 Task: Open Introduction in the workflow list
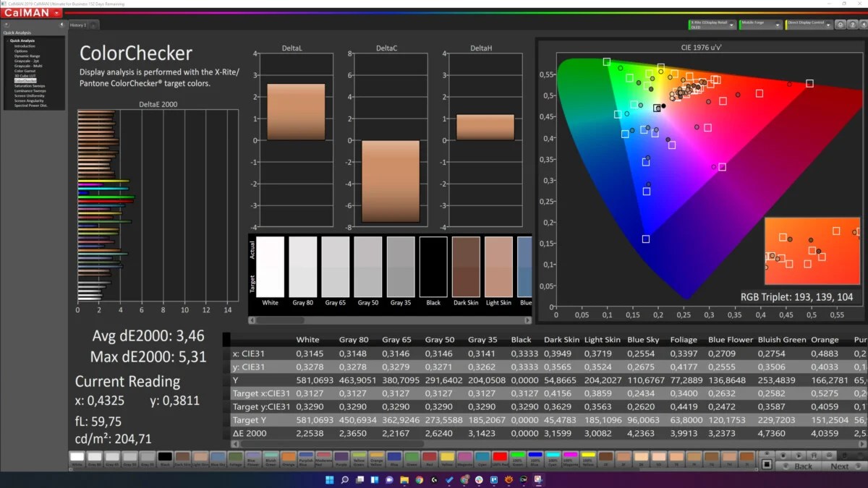[x=25, y=46]
